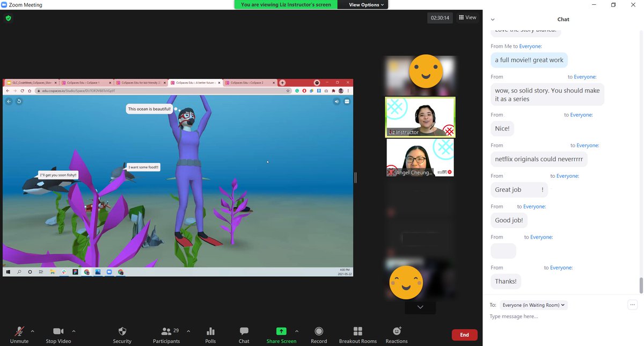Click the "I want some food!!" speech bubble
Screen dimensions: 644x346
[x=143, y=167]
